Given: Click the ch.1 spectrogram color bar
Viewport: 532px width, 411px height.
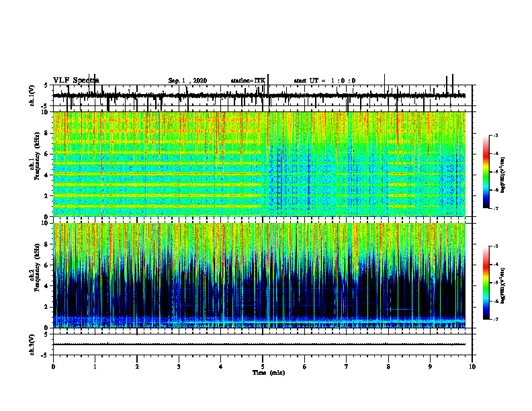Looking at the screenshot, I should coord(486,172).
